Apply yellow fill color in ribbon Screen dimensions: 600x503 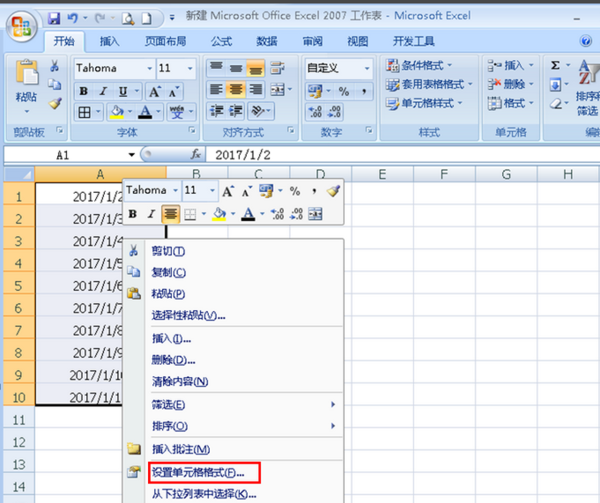(x=116, y=112)
